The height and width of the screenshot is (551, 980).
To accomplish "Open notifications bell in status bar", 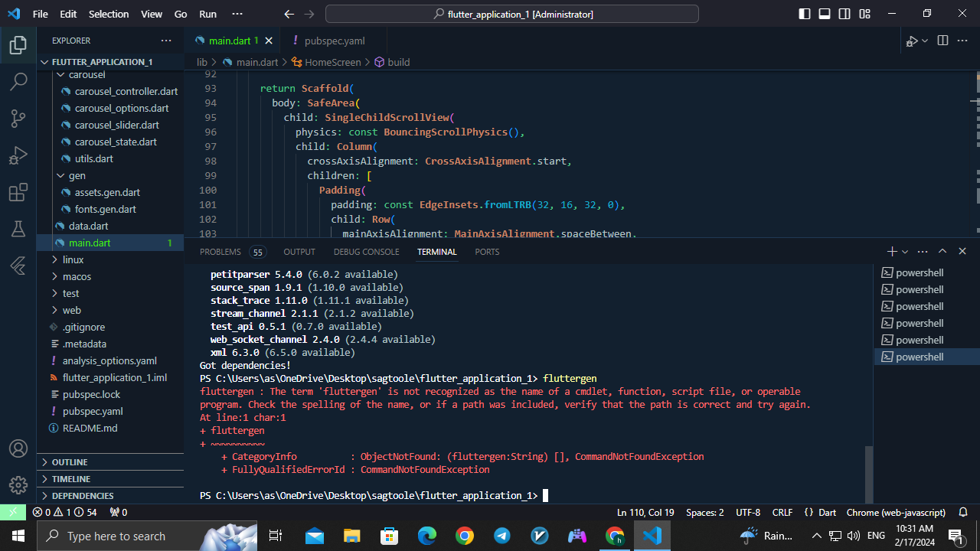I will (963, 512).
